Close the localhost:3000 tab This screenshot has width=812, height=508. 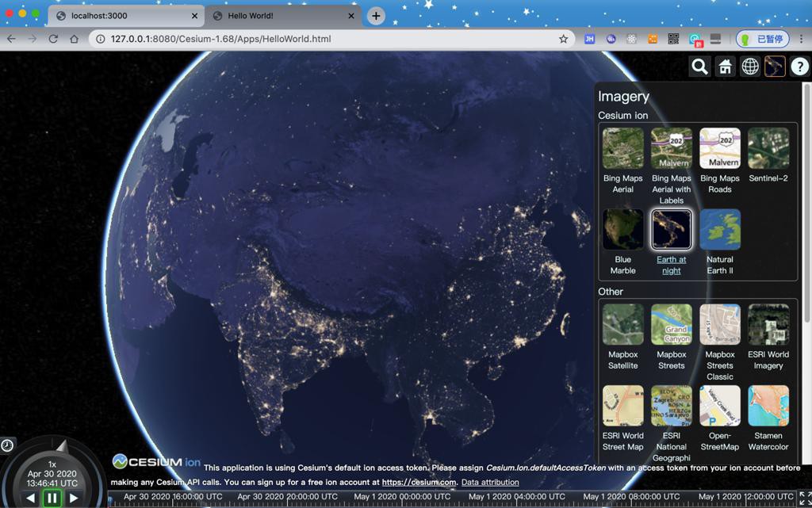tap(194, 16)
